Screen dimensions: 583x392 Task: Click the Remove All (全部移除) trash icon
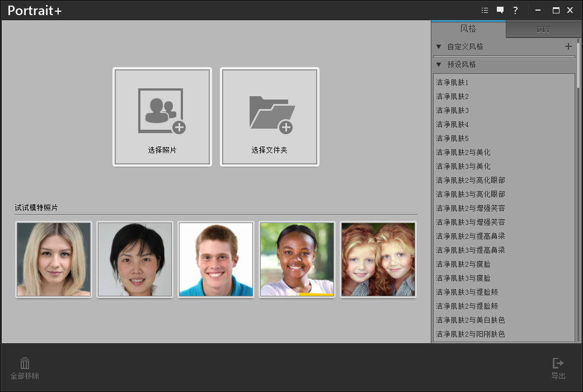(x=25, y=363)
